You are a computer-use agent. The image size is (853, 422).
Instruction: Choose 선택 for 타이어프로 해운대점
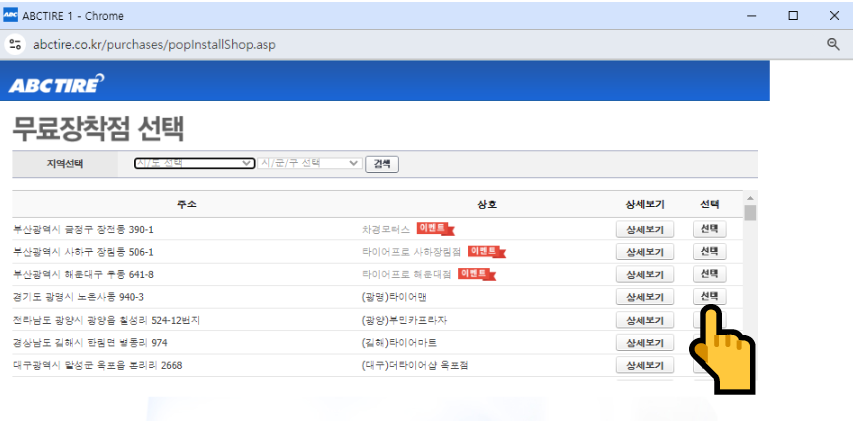tap(709, 273)
